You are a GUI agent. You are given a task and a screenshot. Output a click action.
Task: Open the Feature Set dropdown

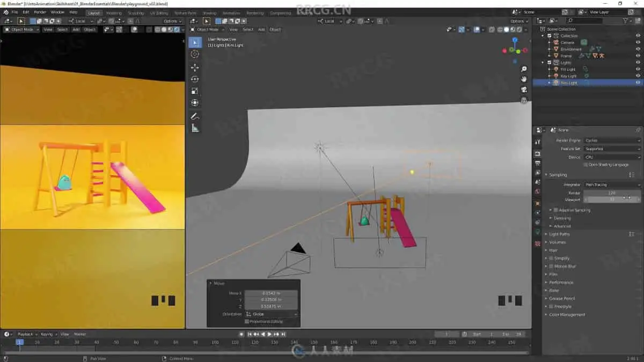(x=612, y=149)
